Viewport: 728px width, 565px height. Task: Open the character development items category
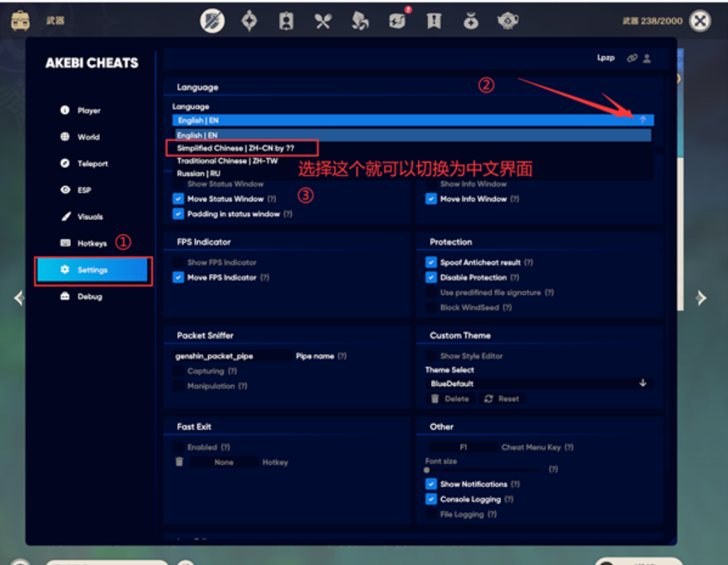[286, 21]
